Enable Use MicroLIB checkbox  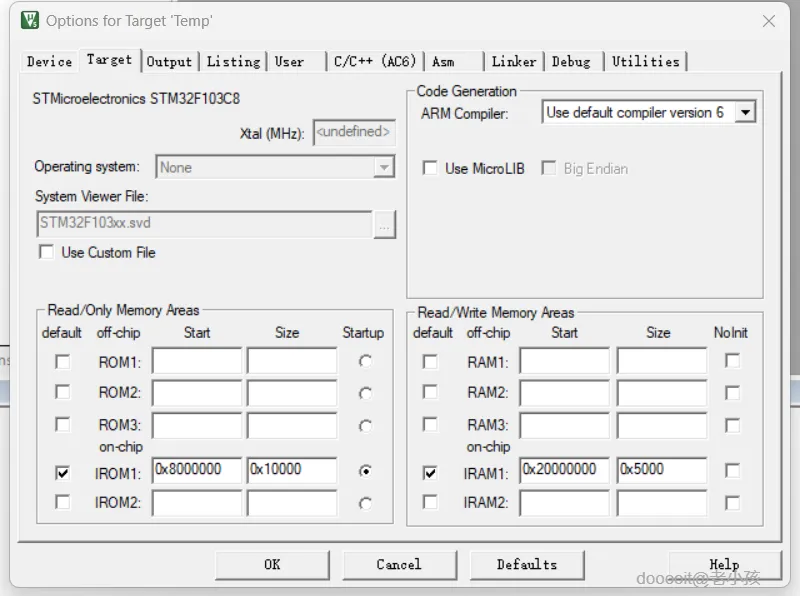(x=430, y=168)
